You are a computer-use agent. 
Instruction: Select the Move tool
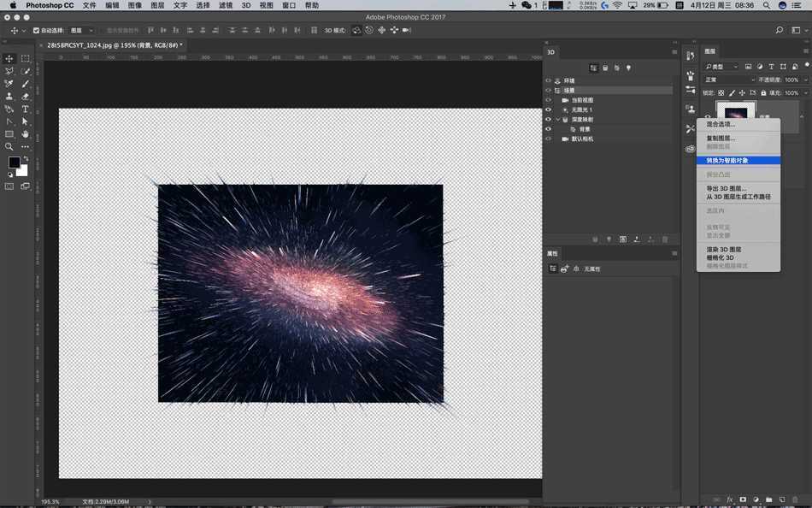pos(9,58)
